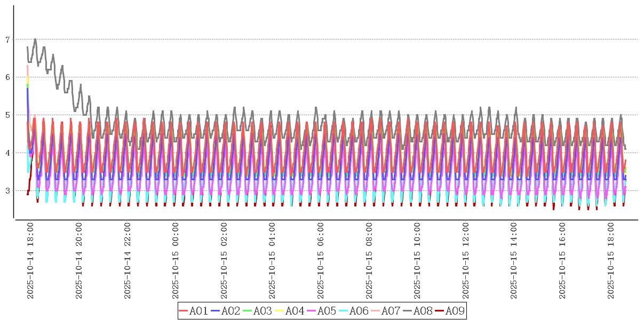
Task: Click the y-axis value label 5
Action: pos(7,115)
